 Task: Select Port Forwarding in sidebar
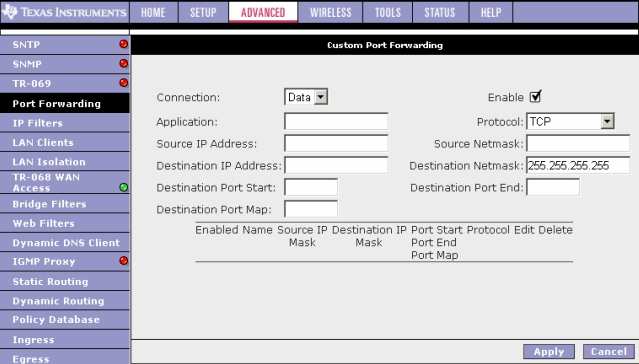(x=64, y=103)
